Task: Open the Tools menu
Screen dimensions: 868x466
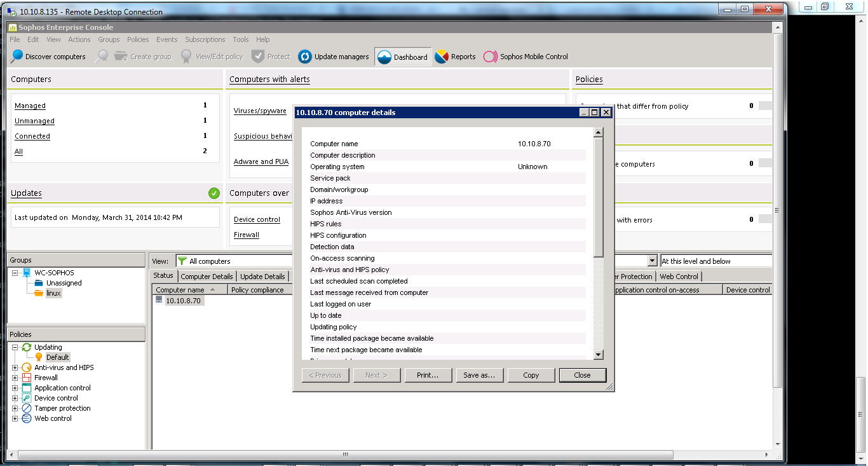Action: pos(240,39)
